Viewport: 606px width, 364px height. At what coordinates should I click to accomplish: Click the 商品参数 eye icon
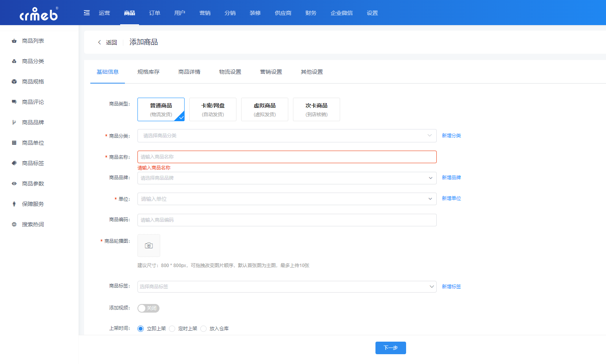point(14,184)
